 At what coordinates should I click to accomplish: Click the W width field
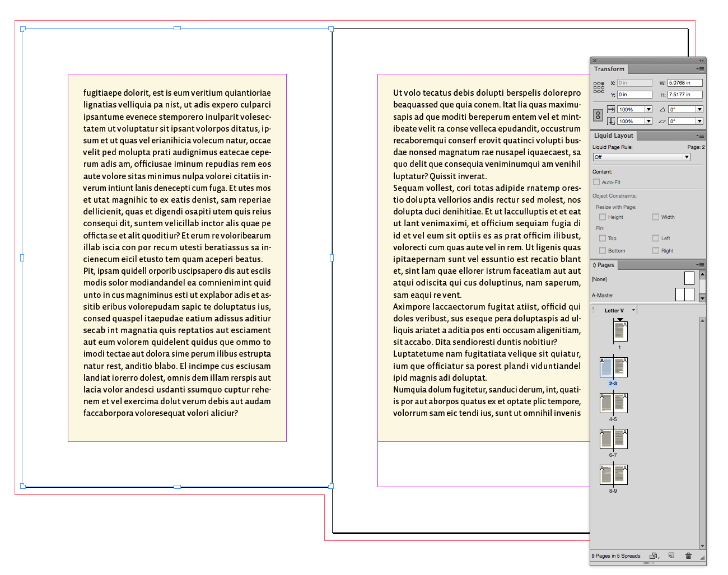685,83
